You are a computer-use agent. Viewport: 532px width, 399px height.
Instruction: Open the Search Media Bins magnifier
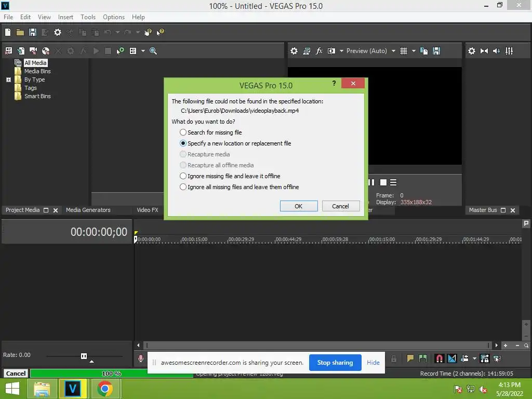153,51
